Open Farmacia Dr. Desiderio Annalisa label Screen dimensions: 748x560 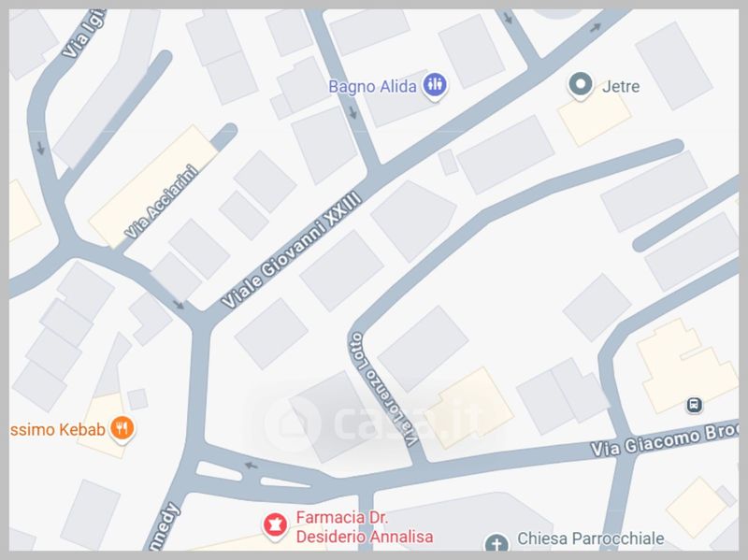click(365, 527)
